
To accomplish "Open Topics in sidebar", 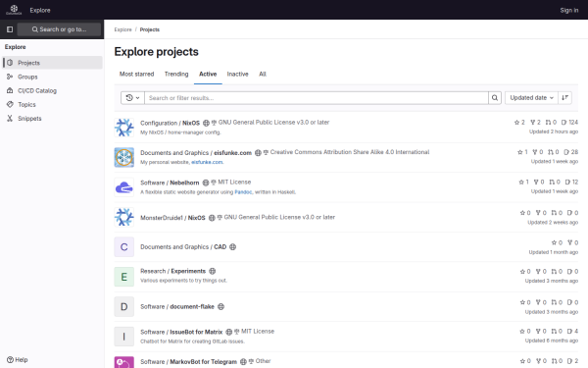I will (x=53, y=104).
